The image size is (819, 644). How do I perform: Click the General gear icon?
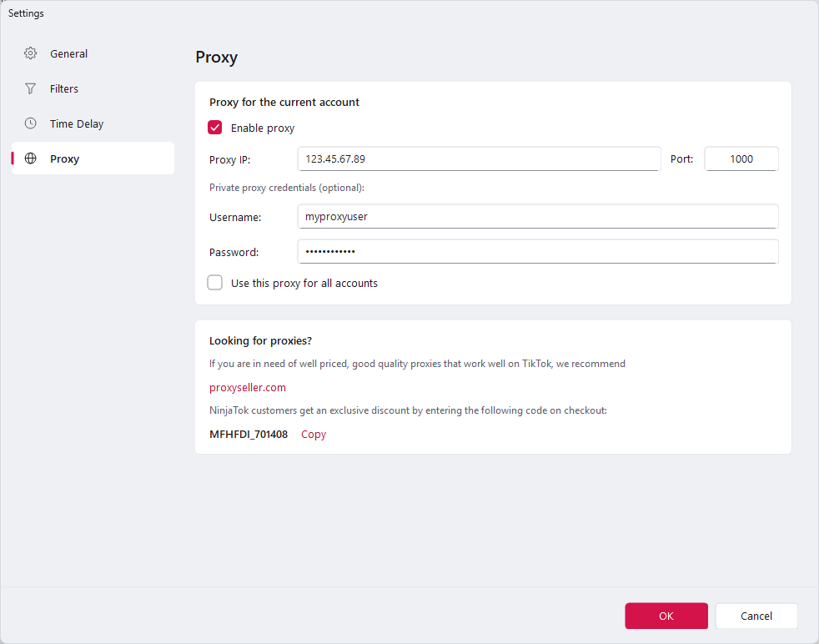[x=30, y=53]
